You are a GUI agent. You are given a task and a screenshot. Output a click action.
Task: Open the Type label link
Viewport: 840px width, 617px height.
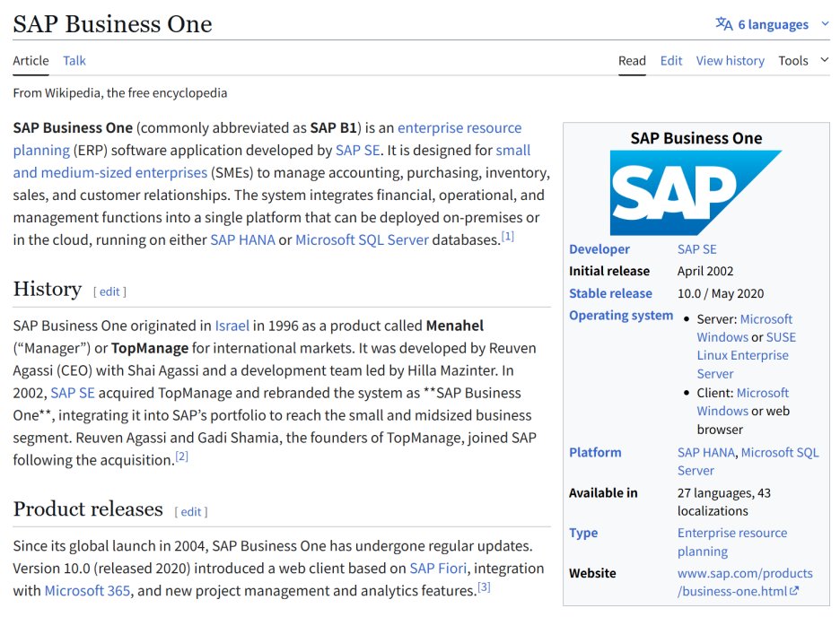(x=582, y=533)
